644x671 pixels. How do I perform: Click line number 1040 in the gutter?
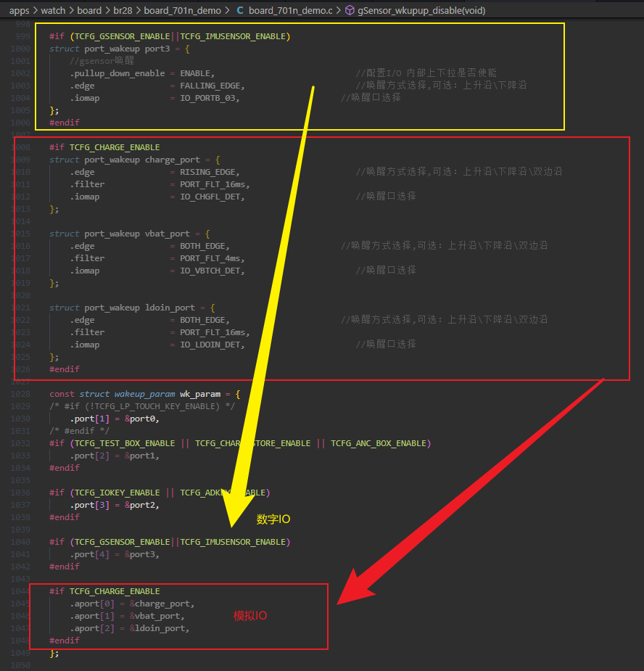(20, 542)
